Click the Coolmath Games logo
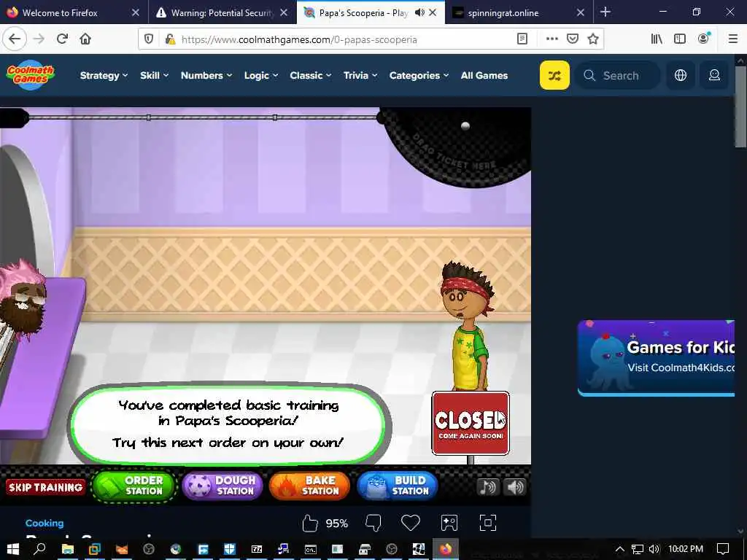Viewport: 747px width, 560px height. pos(31,75)
